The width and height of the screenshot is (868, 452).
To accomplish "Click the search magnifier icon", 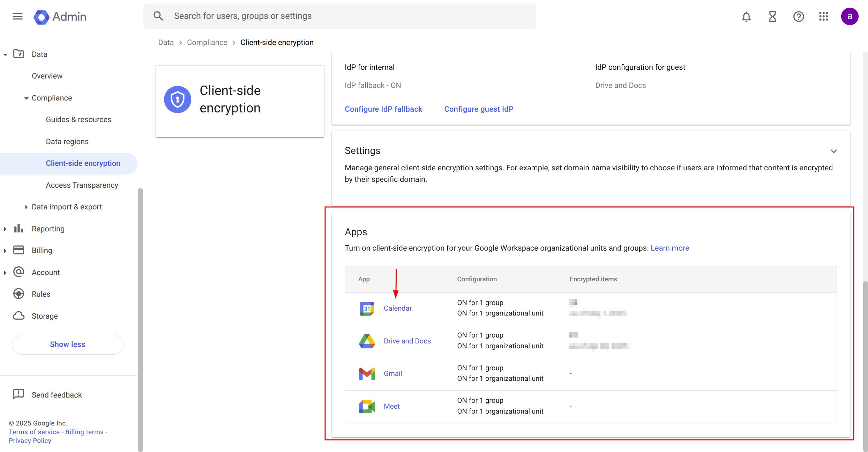I will (x=158, y=16).
